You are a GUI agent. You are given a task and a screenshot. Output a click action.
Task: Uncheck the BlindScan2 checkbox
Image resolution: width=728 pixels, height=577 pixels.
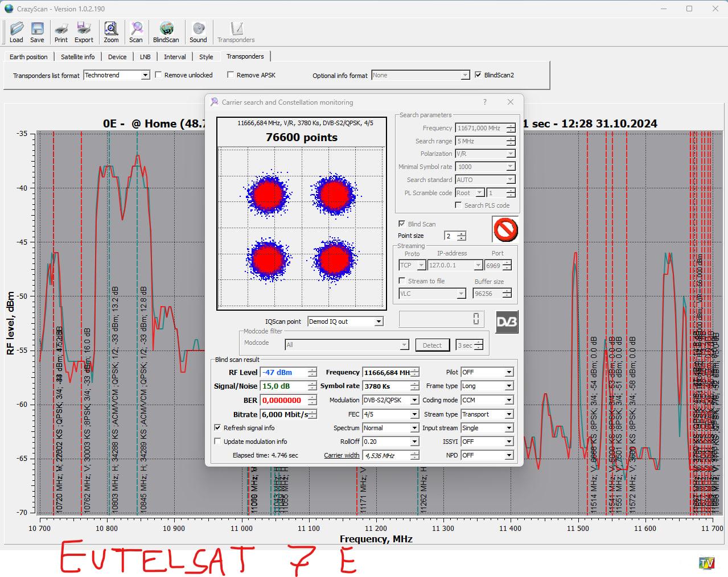pyautogui.click(x=478, y=75)
